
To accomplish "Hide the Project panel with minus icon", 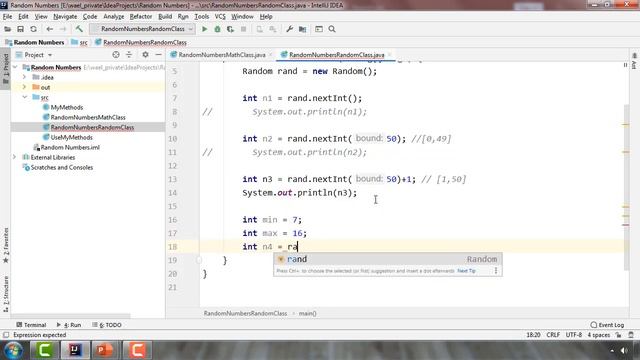I will (158, 55).
